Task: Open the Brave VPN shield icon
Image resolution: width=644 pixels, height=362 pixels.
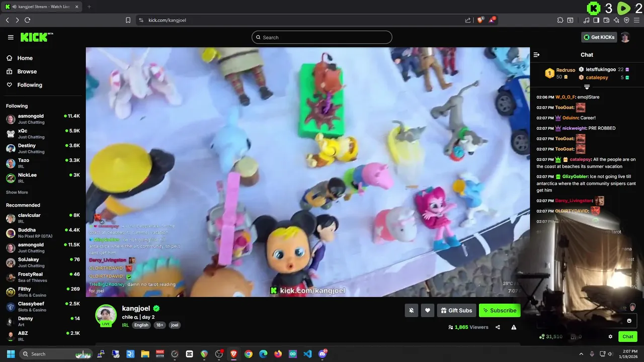Action: 626,20
